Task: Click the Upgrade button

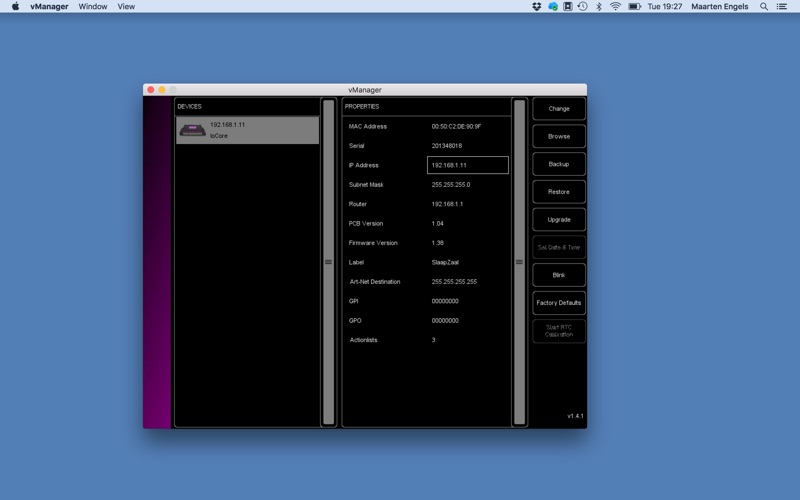Action: click(559, 219)
